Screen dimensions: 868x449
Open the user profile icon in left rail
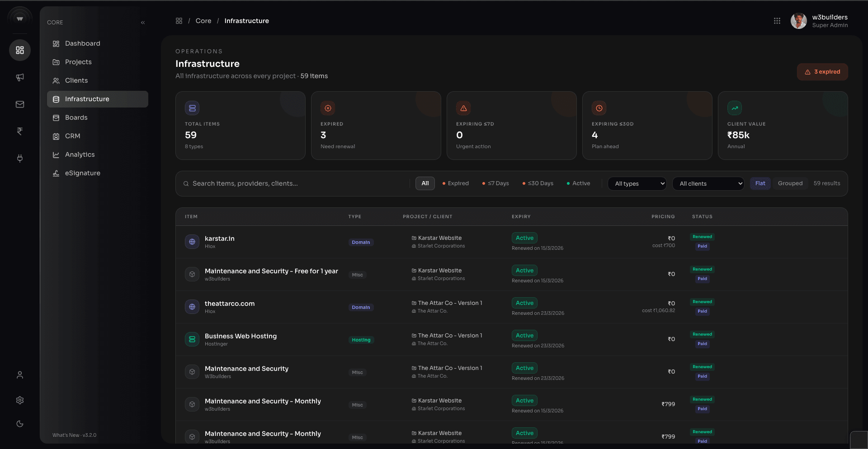(x=20, y=375)
